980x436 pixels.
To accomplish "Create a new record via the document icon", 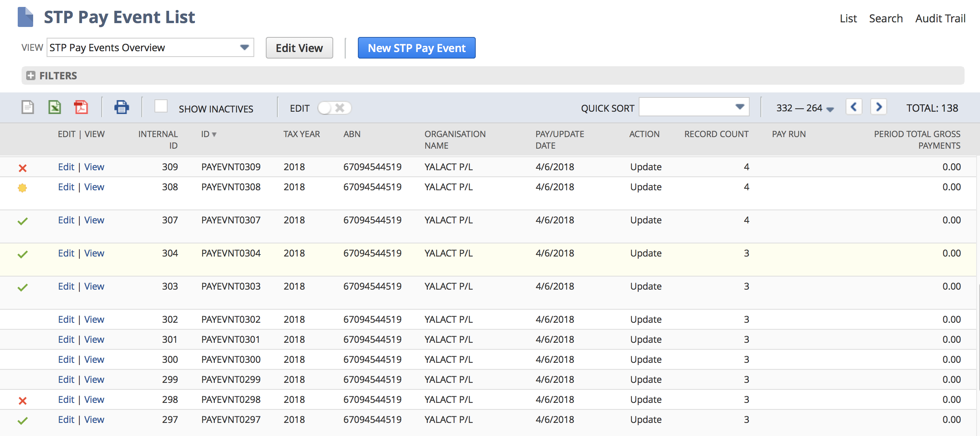I will click(x=27, y=107).
